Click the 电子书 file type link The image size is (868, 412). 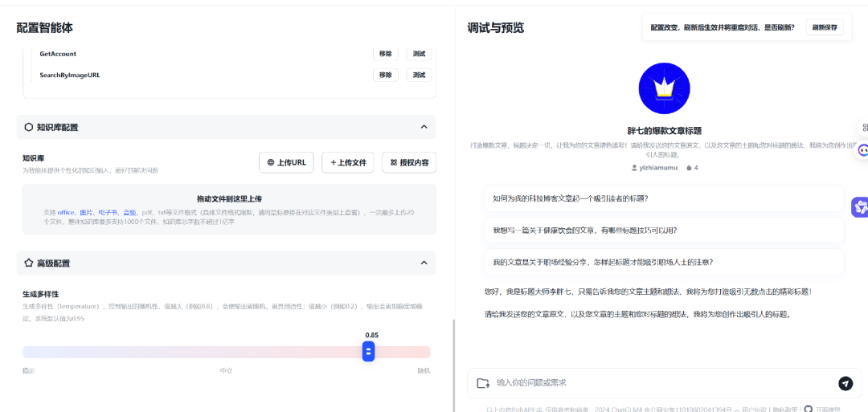pos(108,212)
